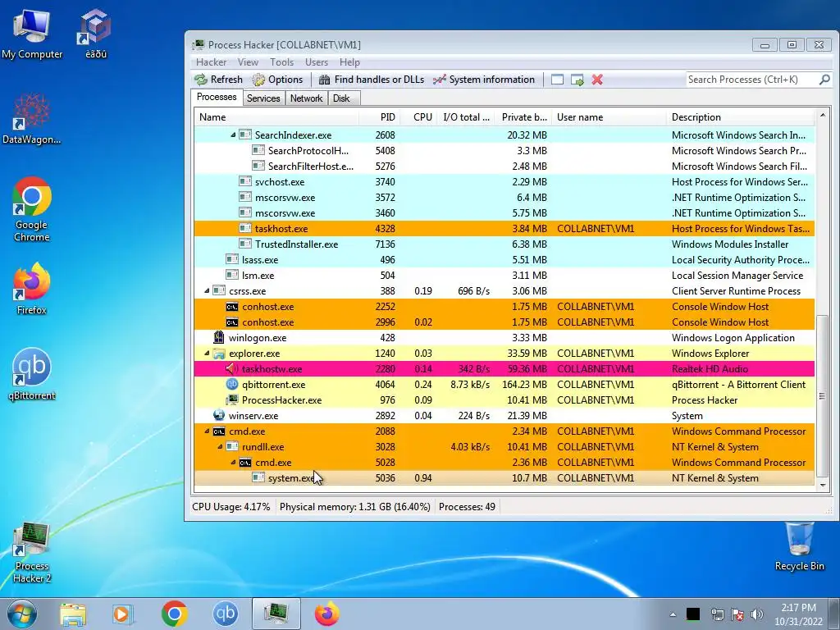Select the conhost.exe icon with PID 2252
The image size is (840, 630).
click(x=232, y=307)
